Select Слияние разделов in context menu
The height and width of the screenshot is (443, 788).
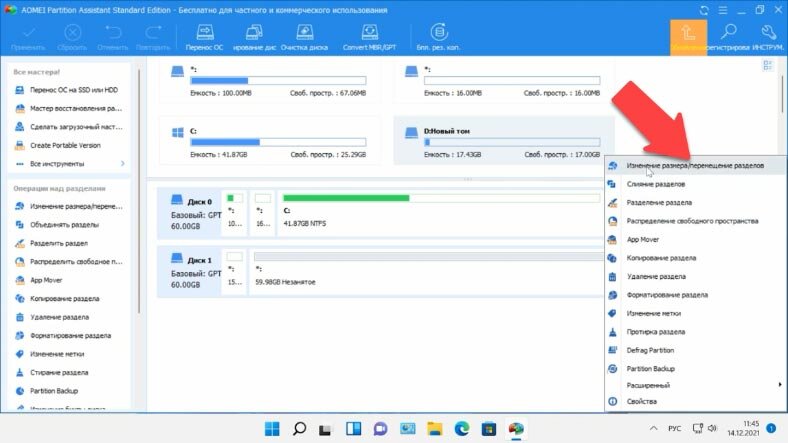[x=696, y=184]
